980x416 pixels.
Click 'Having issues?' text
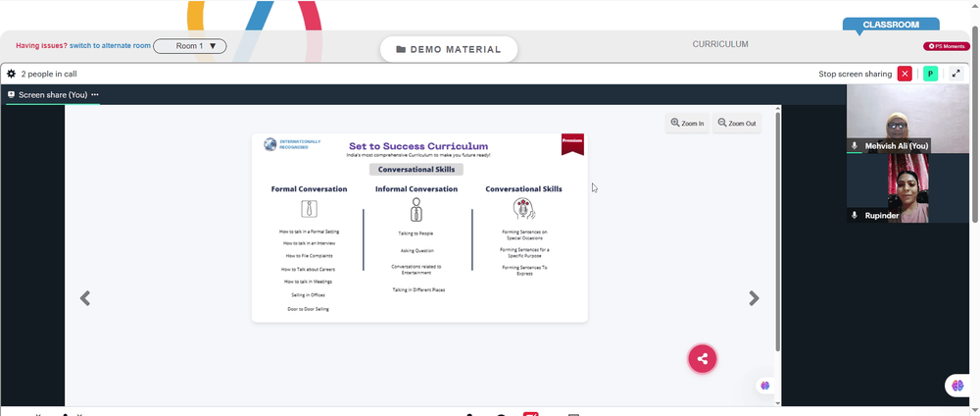[x=41, y=46]
